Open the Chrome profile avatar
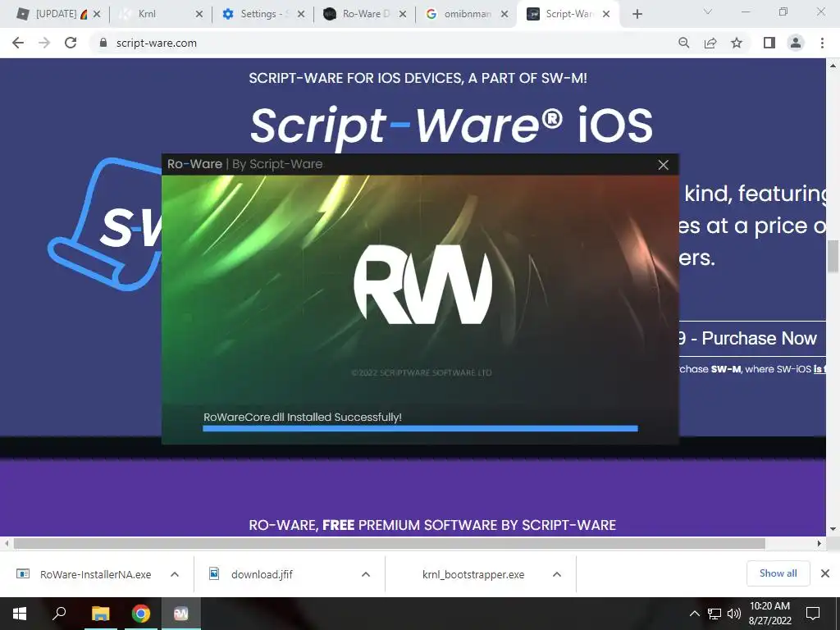Viewport: 840px width, 630px height. pyautogui.click(x=796, y=43)
